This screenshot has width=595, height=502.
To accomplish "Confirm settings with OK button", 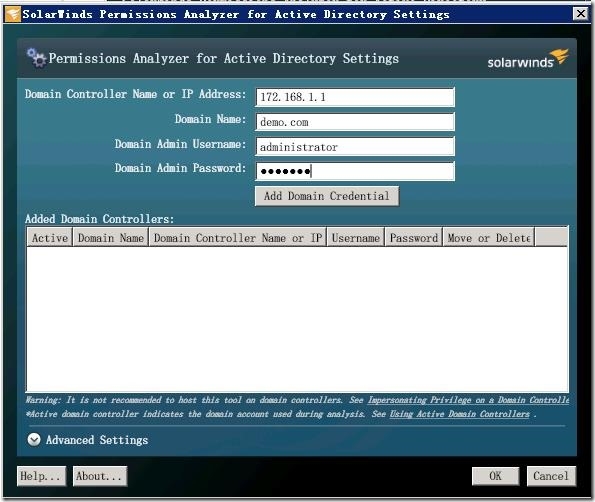I will [495, 476].
